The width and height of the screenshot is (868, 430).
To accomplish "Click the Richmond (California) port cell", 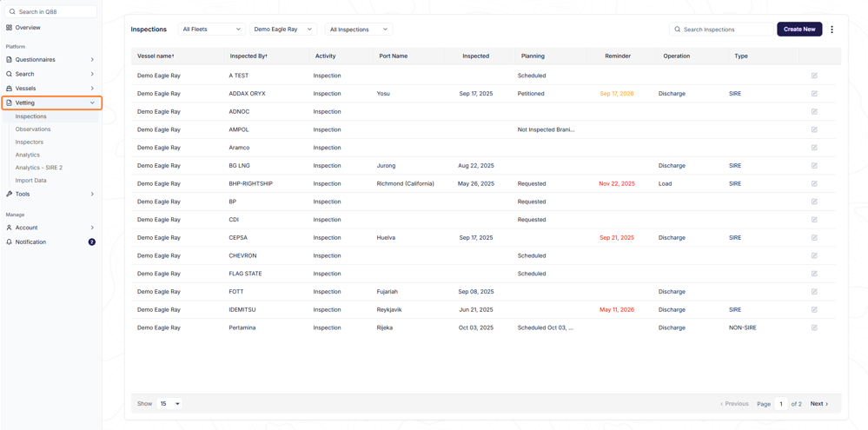I will 405,183.
